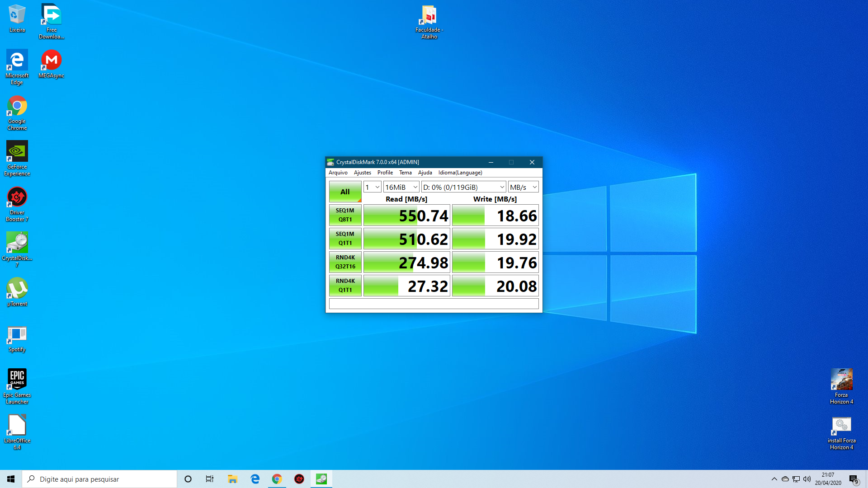This screenshot has height=488, width=868.
Task: Open Faculdade - Atalho folder shortcut
Action: [x=429, y=22]
